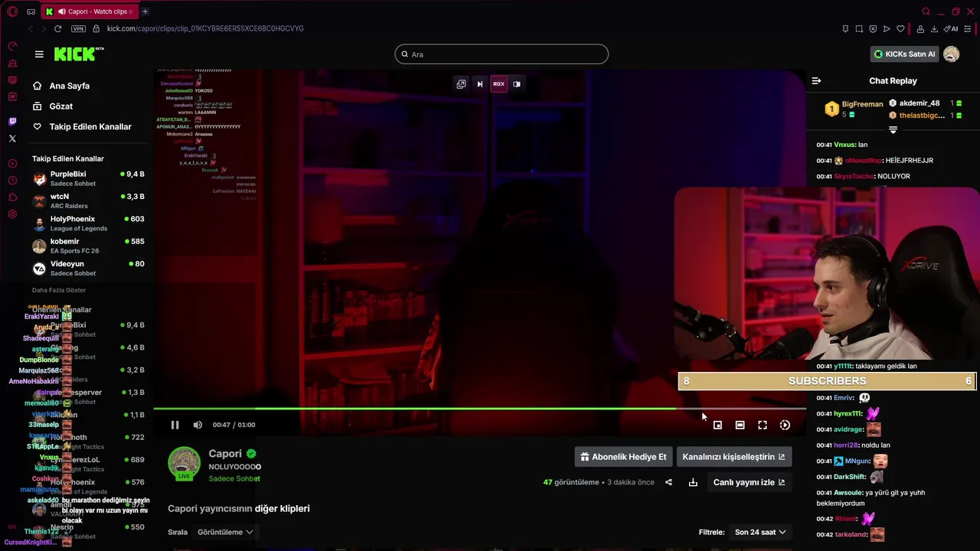This screenshot has width=980, height=551.
Task: Open Opera toolbar send/flow icon
Action: (887, 29)
